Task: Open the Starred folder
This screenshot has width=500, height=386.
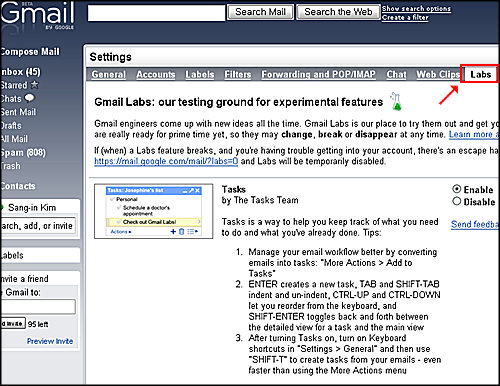Action: (x=14, y=85)
